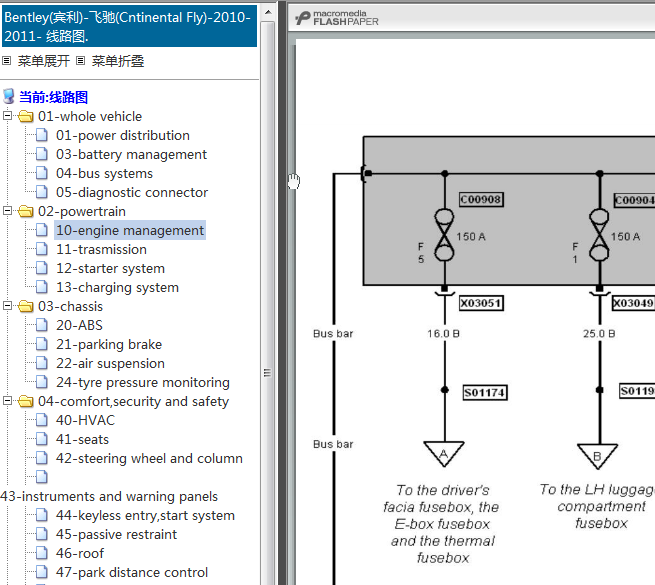Click the page icon beside 46-roof
The width and height of the screenshot is (655, 585).
[41, 553]
